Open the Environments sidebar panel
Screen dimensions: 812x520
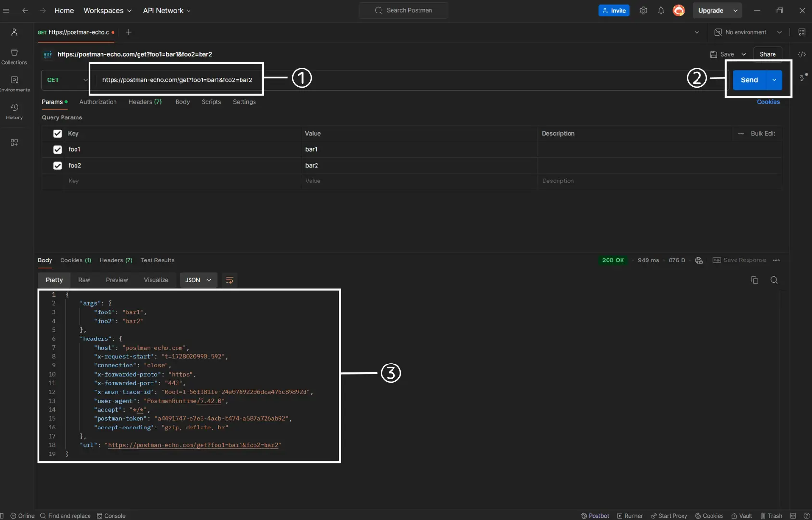click(14, 84)
